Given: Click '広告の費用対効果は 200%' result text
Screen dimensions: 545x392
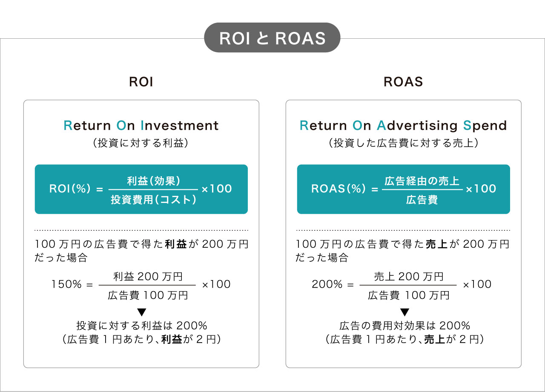Looking at the screenshot, I should click(404, 326).
